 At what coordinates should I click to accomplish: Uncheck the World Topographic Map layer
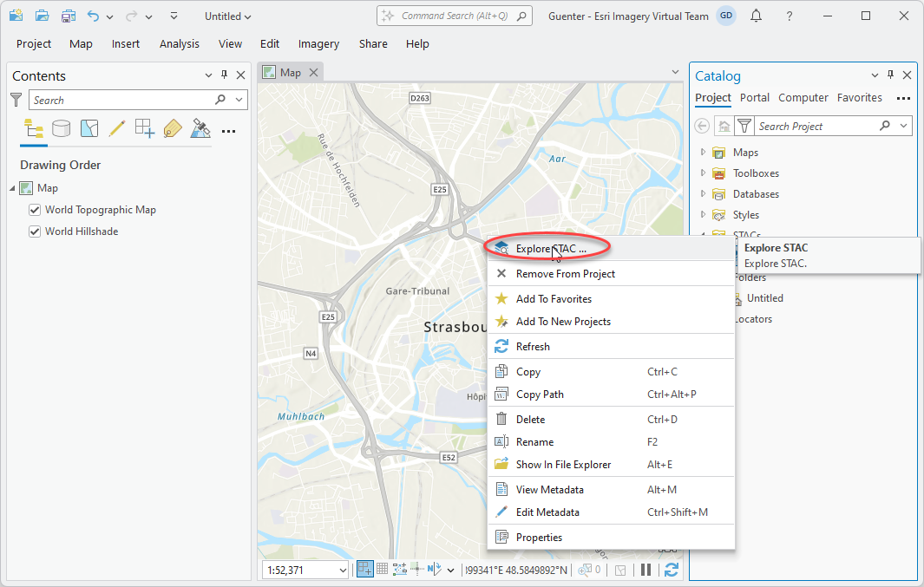coord(34,209)
